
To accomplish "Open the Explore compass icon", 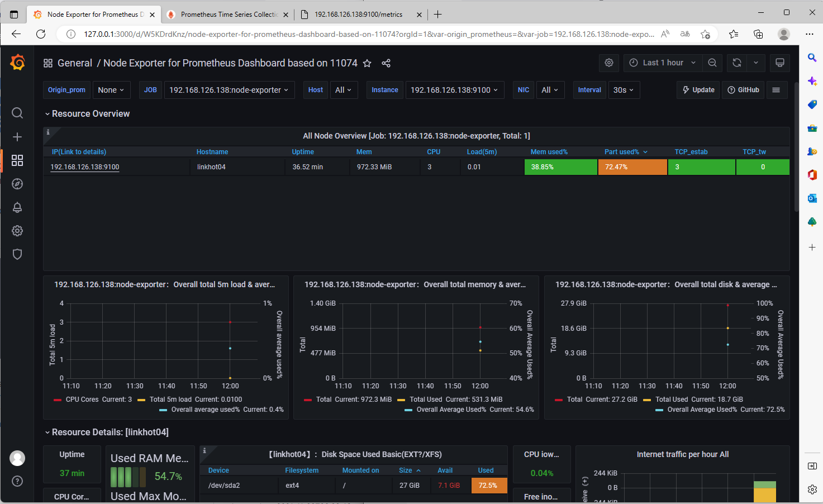I will coord(17,184).
